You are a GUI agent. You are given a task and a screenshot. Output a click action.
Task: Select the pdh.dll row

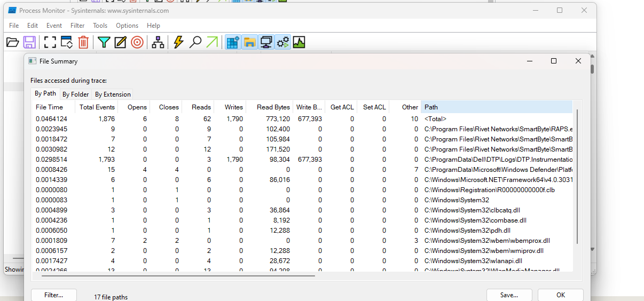(302, 231)
